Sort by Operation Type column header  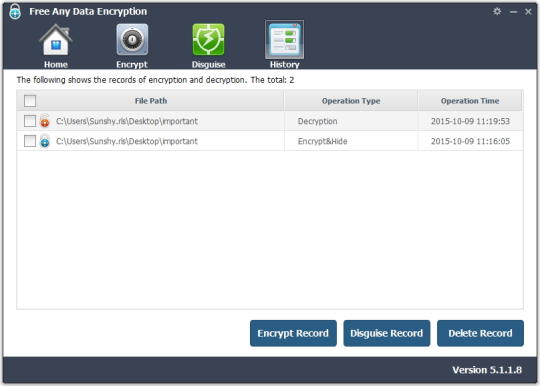[351, 101]
